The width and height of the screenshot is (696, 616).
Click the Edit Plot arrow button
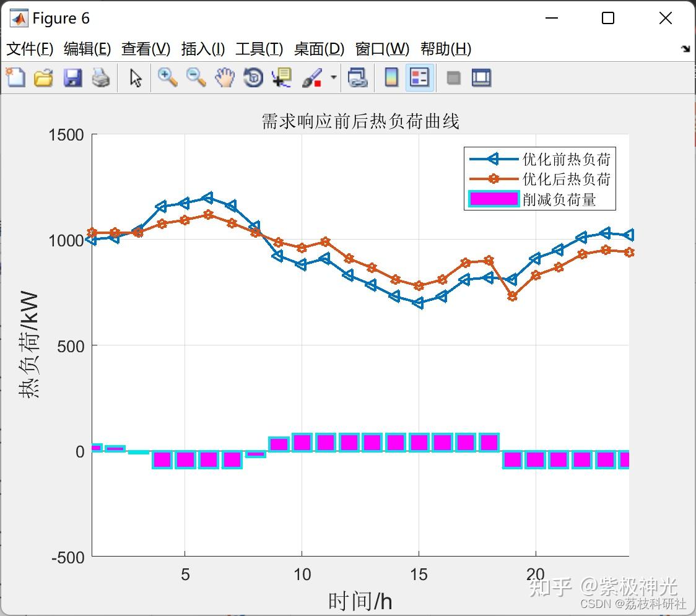pos(134,77)
